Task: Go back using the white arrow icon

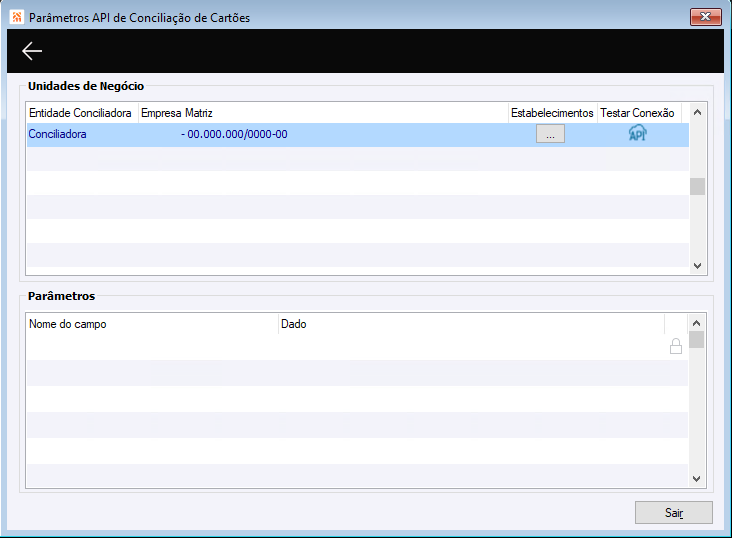Action: 32,51
